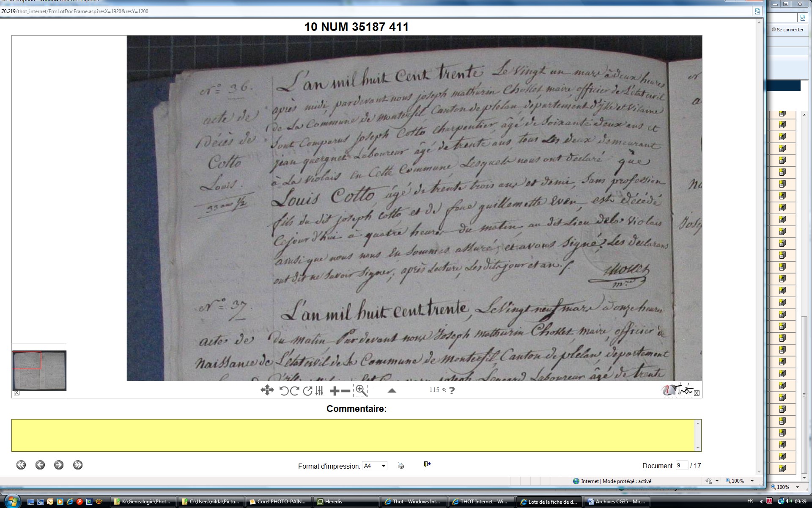812x508 pixels.
Task: Open image adjustment sliders tool
Action: [319, 391]
